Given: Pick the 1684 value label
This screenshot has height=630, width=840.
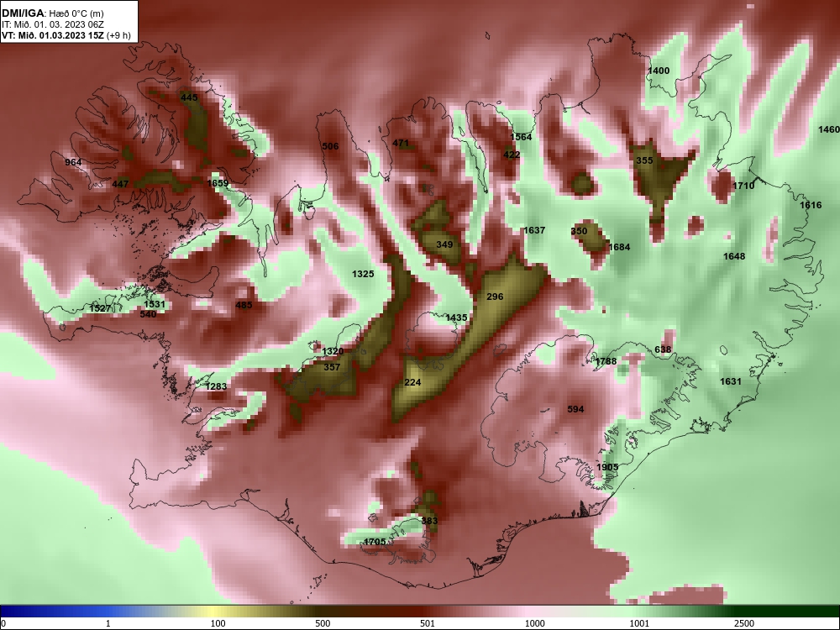Looking at the screenshot, I should (619, 247).
